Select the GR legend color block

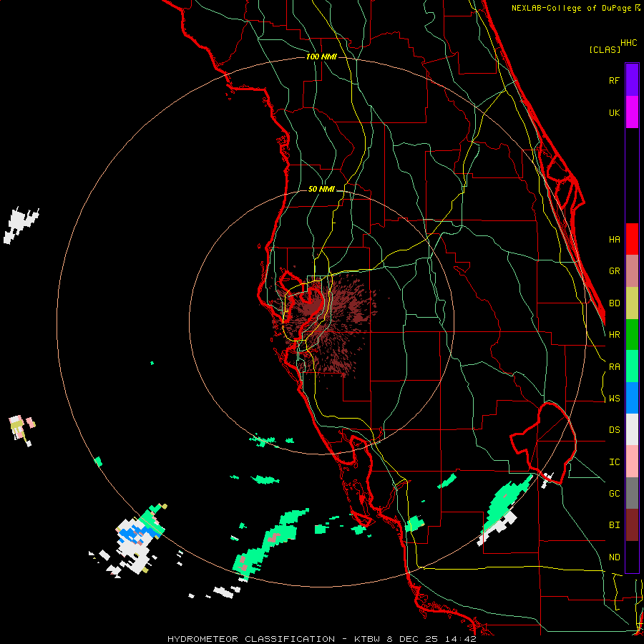632,271
